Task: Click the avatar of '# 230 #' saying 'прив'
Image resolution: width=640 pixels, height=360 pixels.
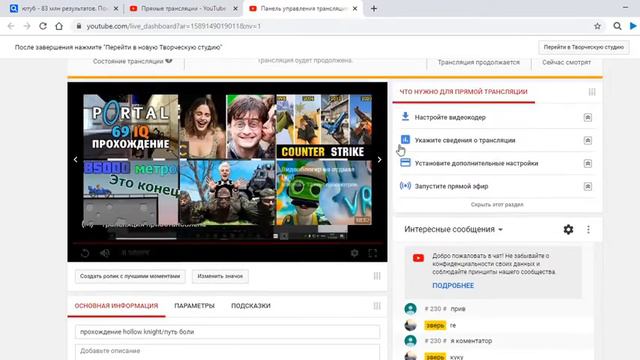Action: pyautogui.click(x=410, y=309)
